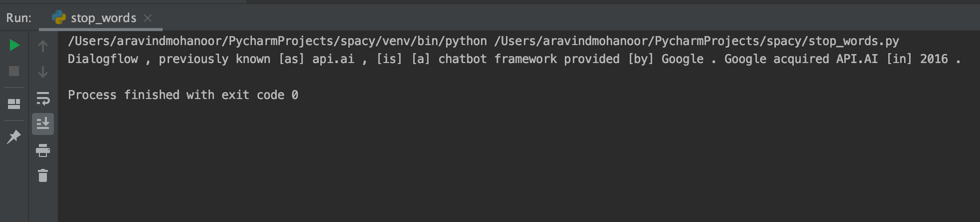Click the Run panel label

19,18
